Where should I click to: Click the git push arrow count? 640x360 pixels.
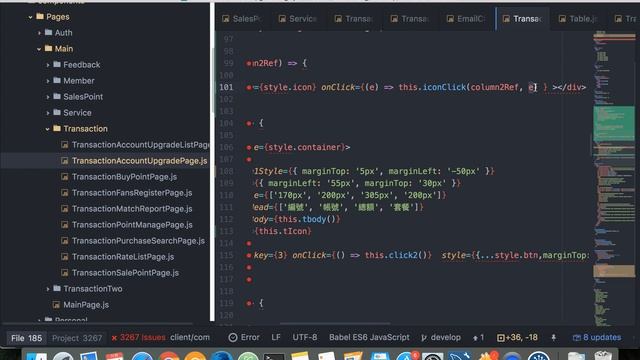[478, 338]
